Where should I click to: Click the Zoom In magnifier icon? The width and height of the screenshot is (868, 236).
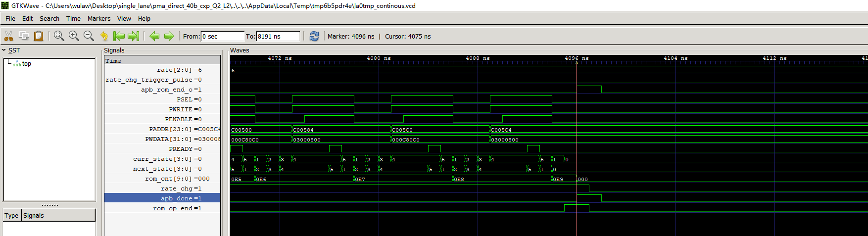[74, 36]
